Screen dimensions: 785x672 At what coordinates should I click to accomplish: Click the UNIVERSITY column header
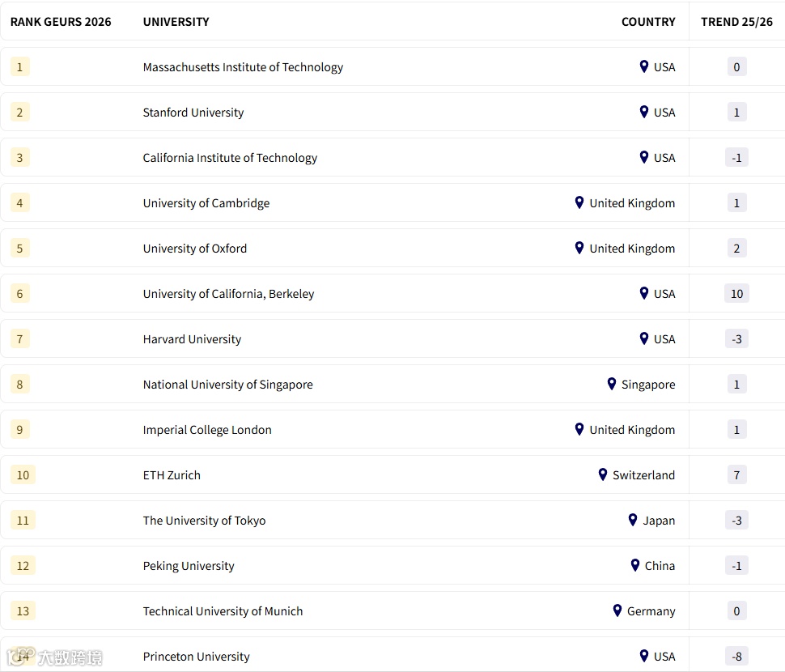pyautogui.click(x=176, y=22)
